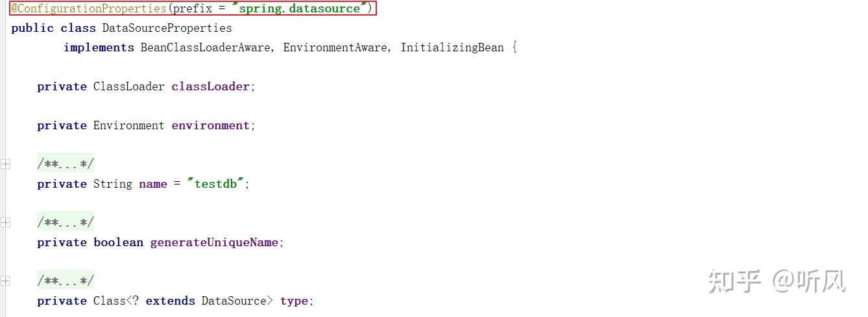Click the ClassLoader type declaration

coord(128,86)
